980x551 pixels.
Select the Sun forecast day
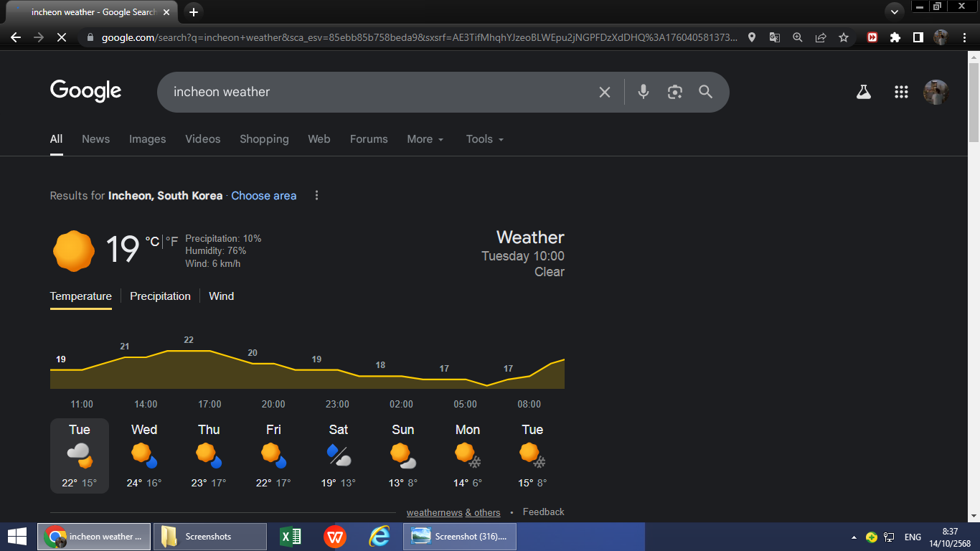pyautogui.click(x=402, y=456)
